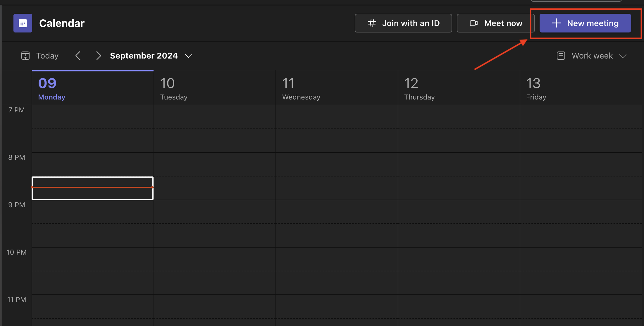Click the 7 PM slot on Tuesday
The width and height of the screenshot is (644, 326).
click(x=214, y=129)
